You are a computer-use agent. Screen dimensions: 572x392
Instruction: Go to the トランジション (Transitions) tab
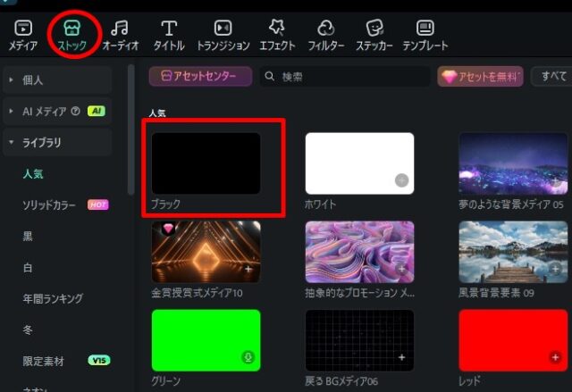click(223, 36)
